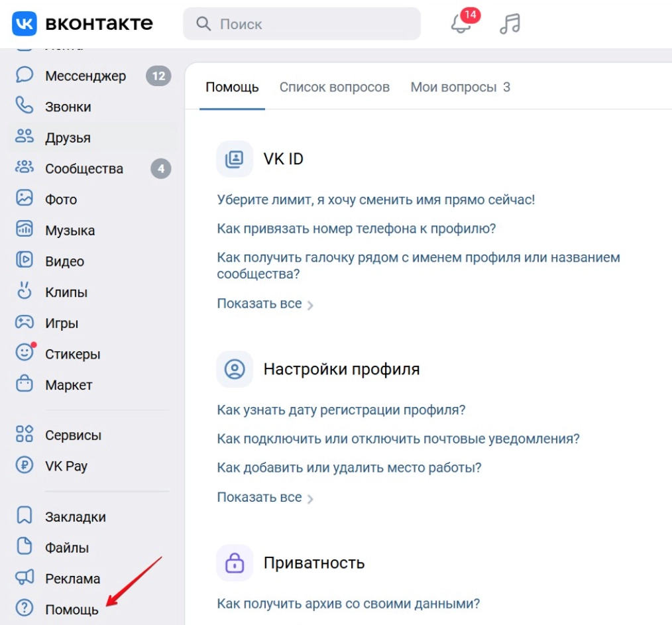Viewport: 672px width, 625px height.
Task: Click the VK ID section heading
Action: [x=283, y=159]
